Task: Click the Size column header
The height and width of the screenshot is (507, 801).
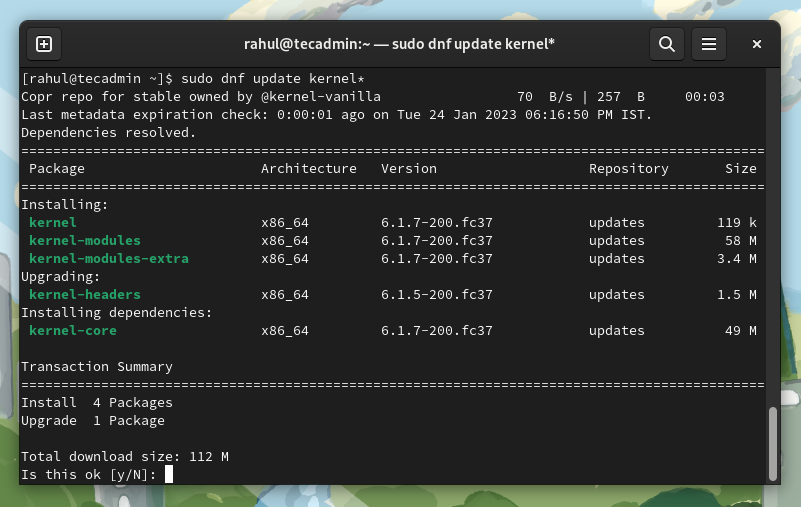Action: point(740,168)
